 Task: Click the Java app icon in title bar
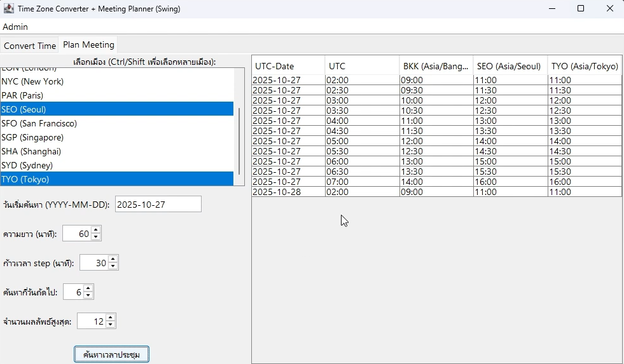coord(9,9)
